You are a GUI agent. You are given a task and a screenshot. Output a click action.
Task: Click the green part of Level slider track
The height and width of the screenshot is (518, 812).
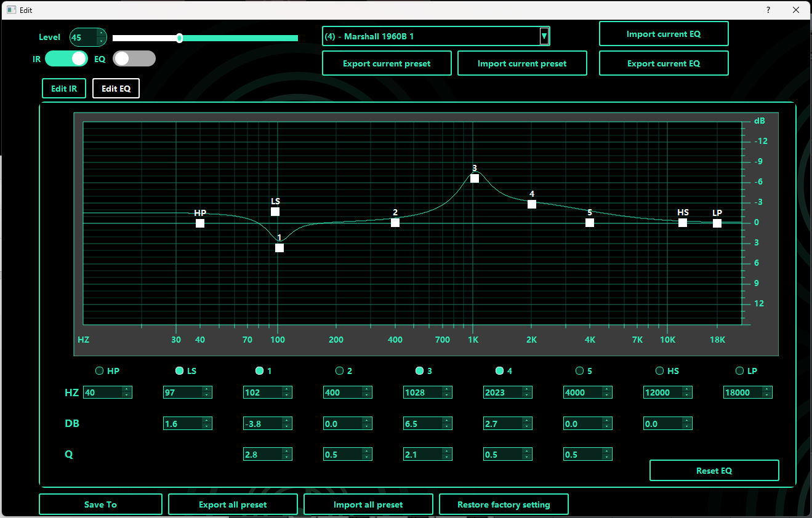240,38
